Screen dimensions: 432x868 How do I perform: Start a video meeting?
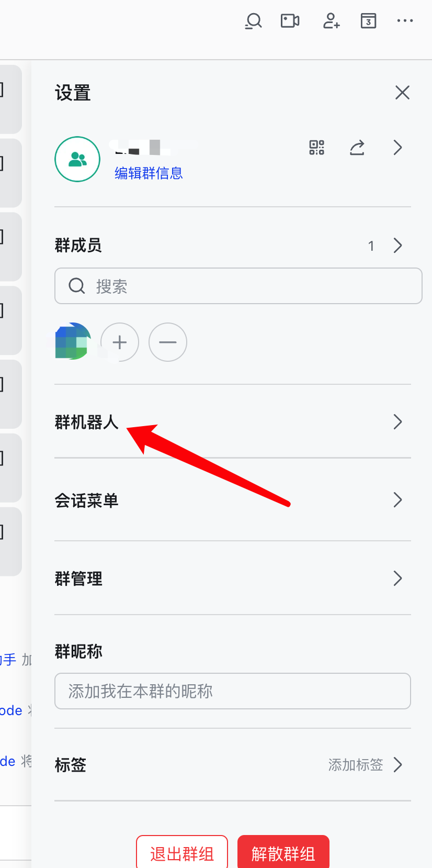tap(290, 21)
